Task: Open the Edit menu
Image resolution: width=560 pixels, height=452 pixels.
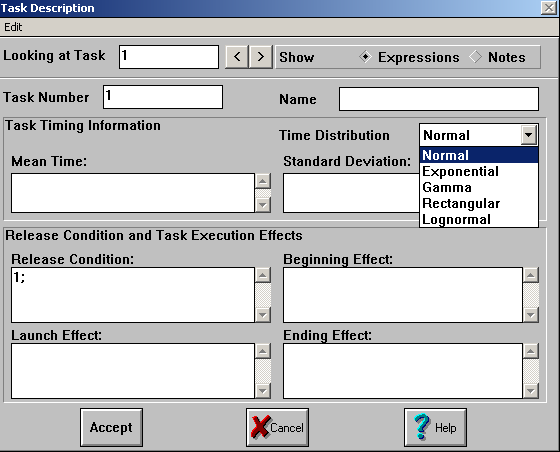Action: click(13, 27)
